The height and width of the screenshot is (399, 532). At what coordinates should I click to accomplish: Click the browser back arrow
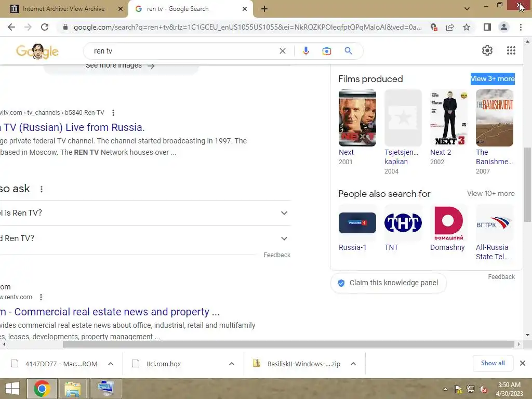tap(11, 27)
